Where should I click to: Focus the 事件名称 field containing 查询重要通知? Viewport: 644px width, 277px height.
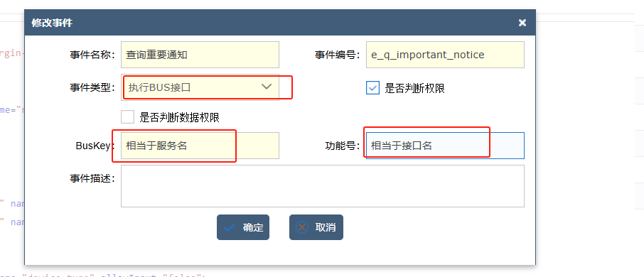[x=200, y=55]
